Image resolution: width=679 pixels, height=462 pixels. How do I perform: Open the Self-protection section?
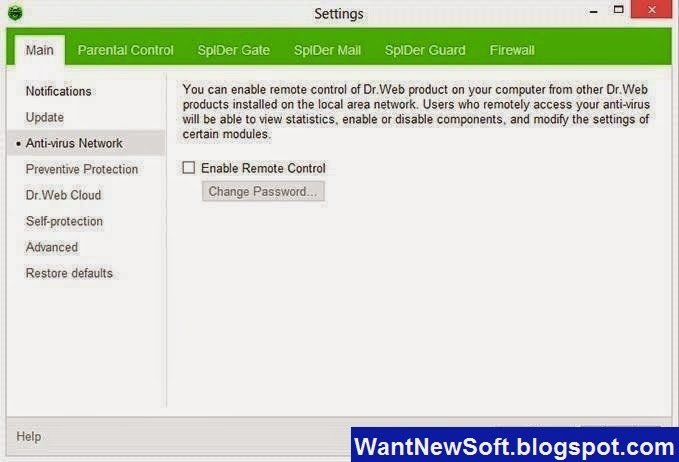[x=64, y=221]
